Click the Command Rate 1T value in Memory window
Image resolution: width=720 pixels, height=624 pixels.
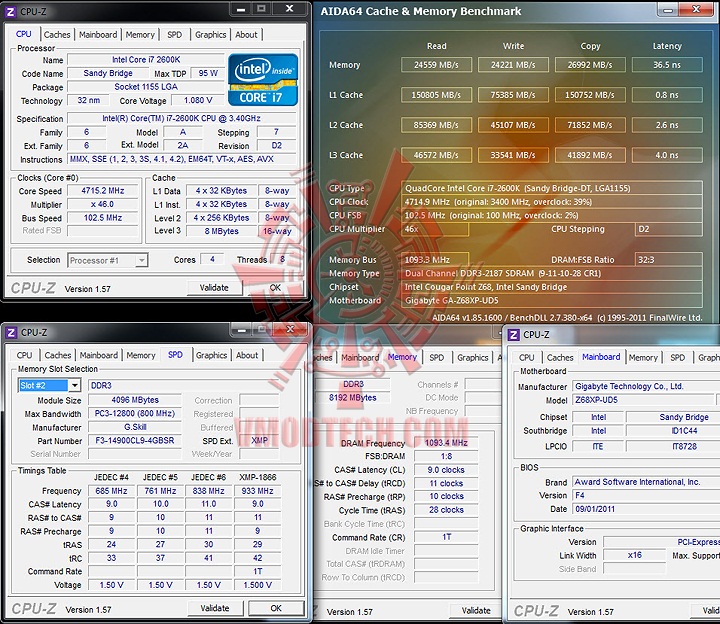[x=446, y=537]
